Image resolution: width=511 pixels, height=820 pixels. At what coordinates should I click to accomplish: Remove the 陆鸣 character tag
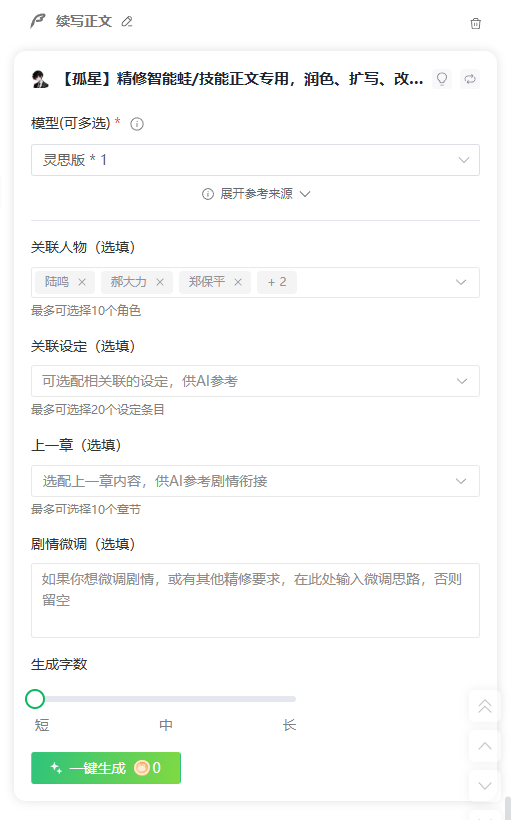coord(82,282)
